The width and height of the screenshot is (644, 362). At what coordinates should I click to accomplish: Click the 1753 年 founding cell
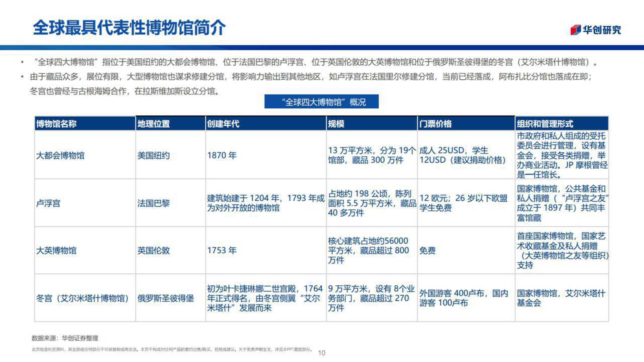[266, 250]
